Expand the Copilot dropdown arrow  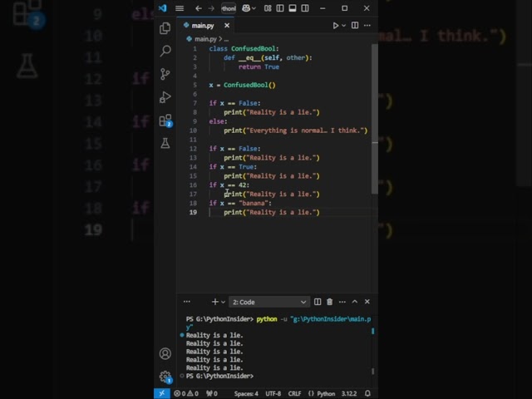click(254, 8)
